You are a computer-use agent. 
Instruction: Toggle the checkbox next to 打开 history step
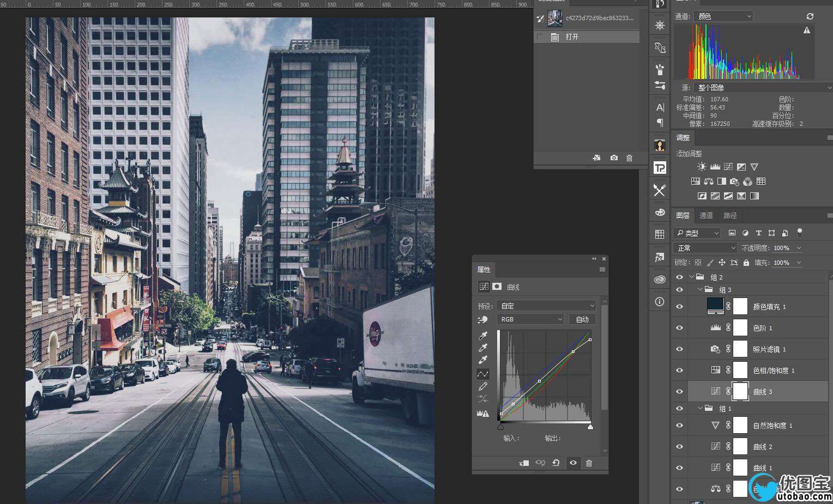(540, 37)
